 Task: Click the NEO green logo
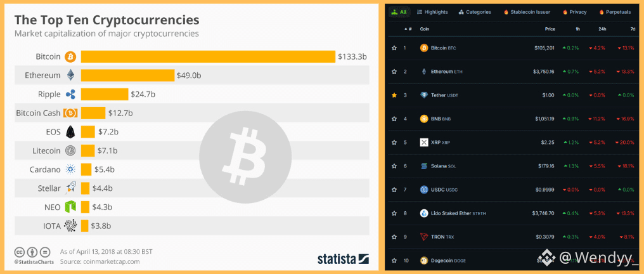click(70, 207)
